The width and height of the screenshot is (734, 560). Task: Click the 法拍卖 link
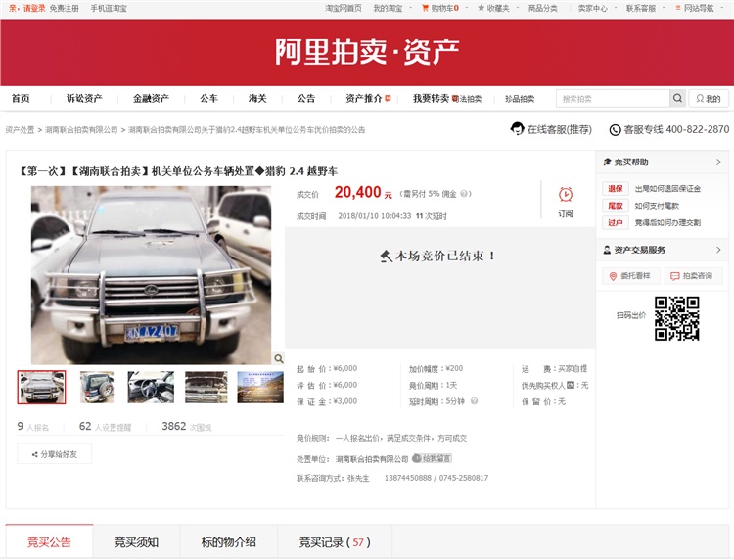[x=470, y=99]
